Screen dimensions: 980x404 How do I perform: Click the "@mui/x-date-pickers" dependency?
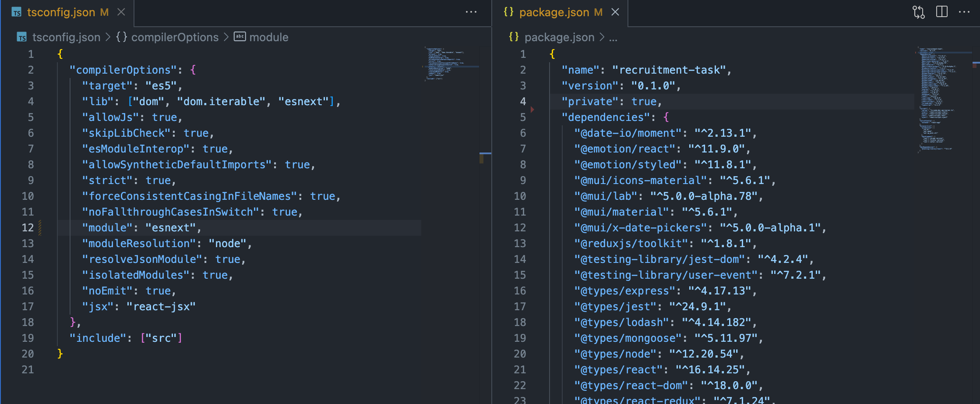(x=641, y=228)
